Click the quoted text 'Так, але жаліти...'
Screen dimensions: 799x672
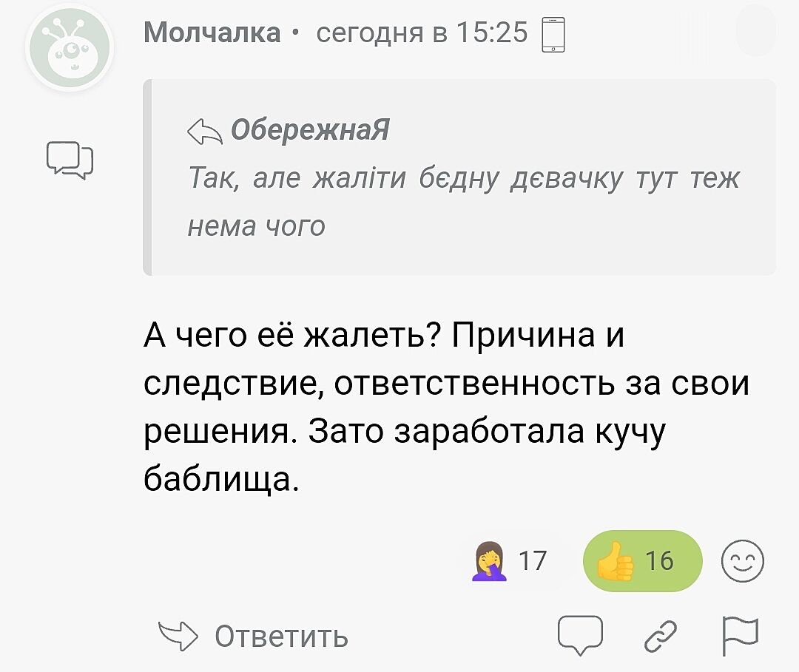pyautogui.click(x=464, y=201)
